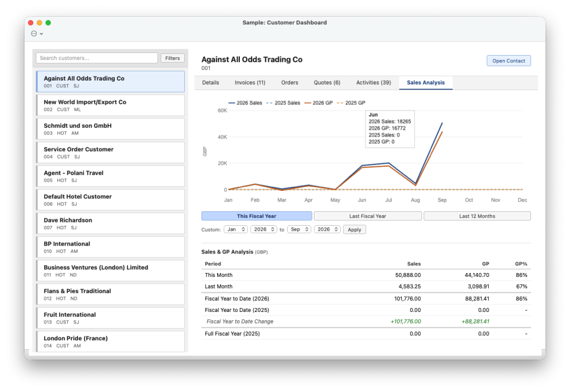Image resolution: width=570 pixels, height=392 pixels.
Task: Switch to the Invoices (11) tab
Action: click(x=250, y=83)
